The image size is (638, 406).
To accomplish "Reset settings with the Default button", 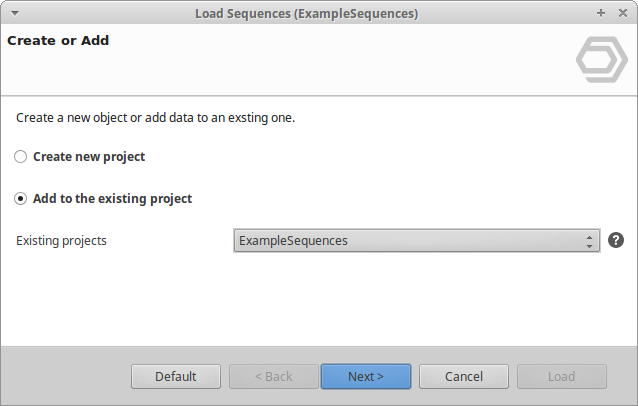I will pyautogui.click(x=175, y=376).
